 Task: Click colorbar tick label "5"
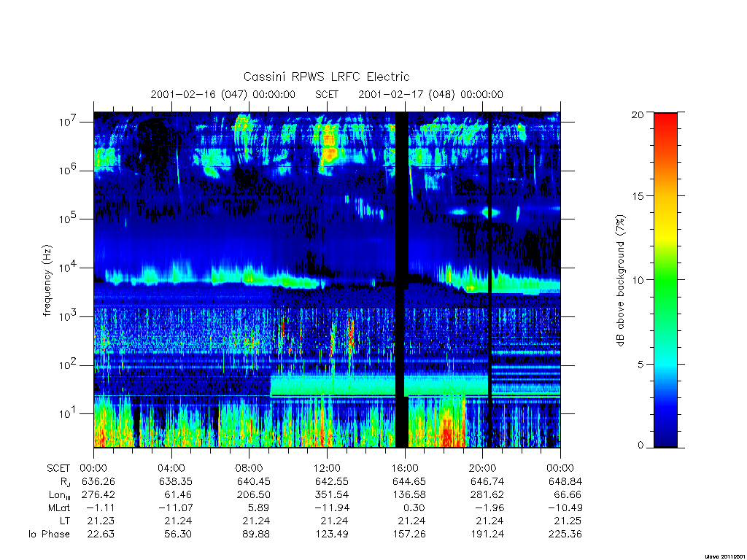coord(640,365)
